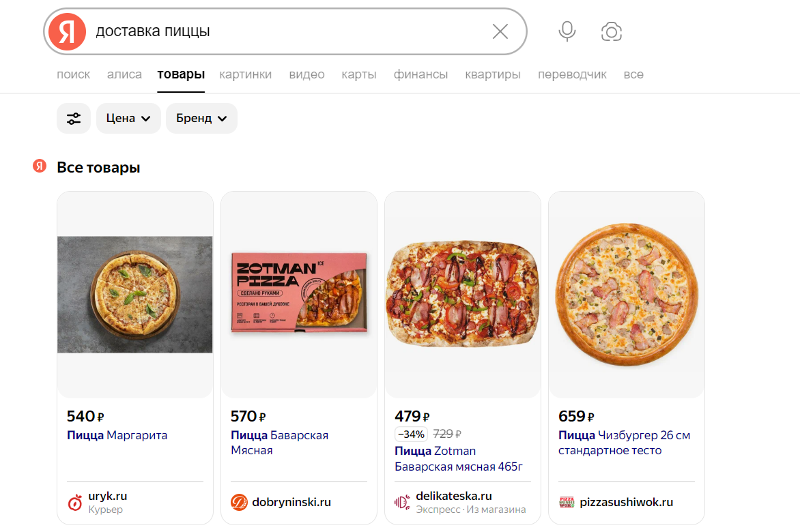Viewport: 800px width, 532px height.
Task: Show all services via все tab
Action: [633, 74]
